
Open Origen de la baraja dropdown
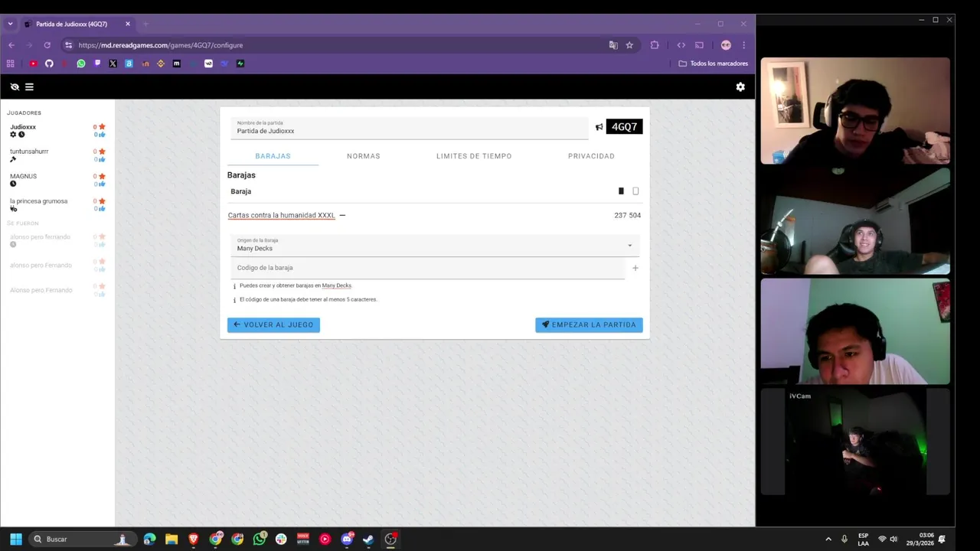pos(435,246)
